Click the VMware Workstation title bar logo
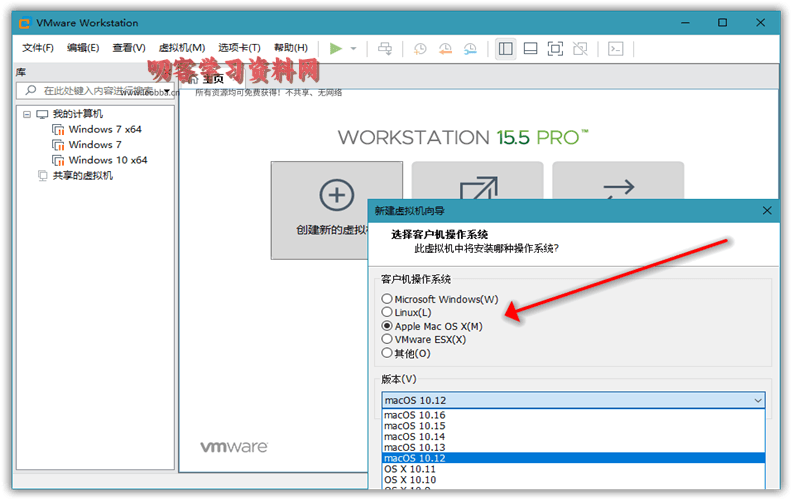 (x=24, y=23)
